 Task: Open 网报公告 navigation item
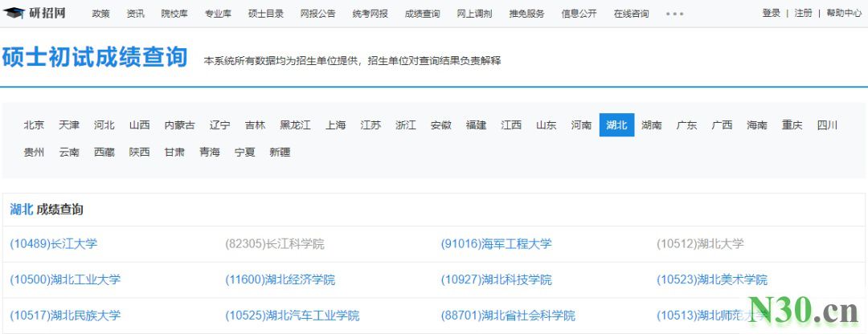pyautogui.click(x=317, y=14)
